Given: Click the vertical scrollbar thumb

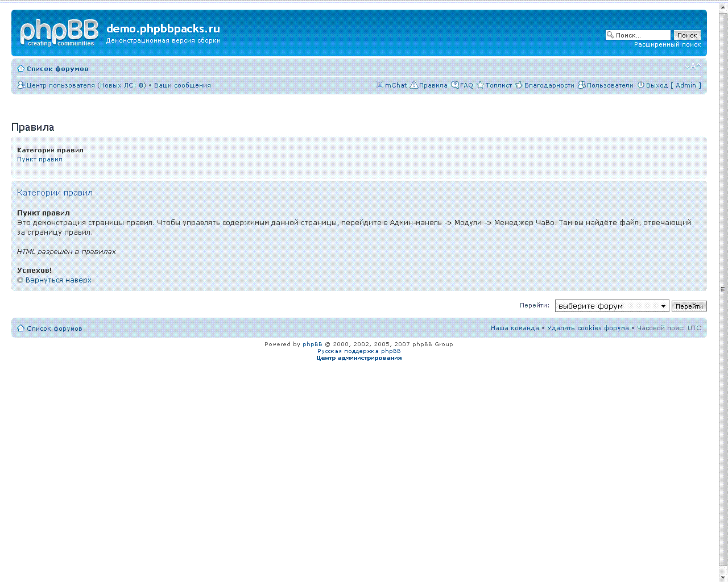Looking at the screenshot, I should pyautogui.click(x=723, y=289).
